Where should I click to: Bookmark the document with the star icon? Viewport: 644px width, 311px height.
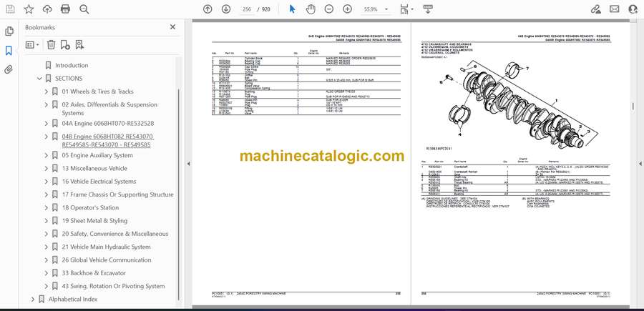click(29, 9)
